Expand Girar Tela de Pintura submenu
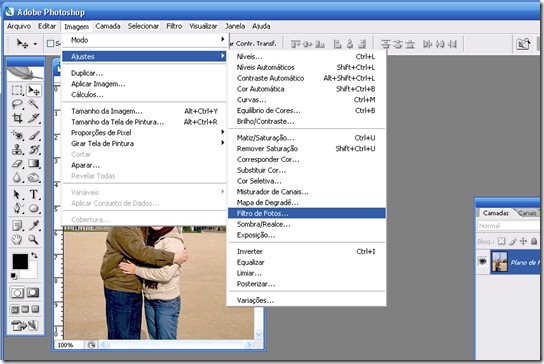Screen dimensions: 544x364 point(144,143)
